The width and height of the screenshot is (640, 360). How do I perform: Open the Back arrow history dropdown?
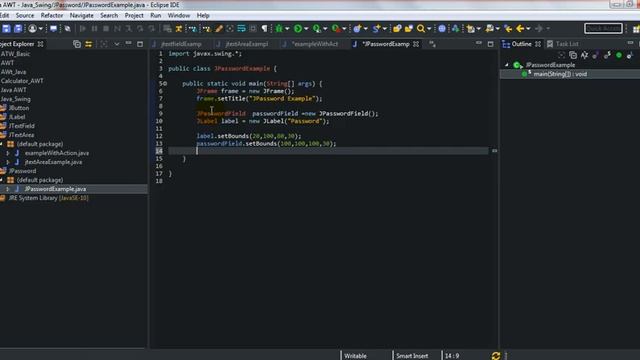(528, 29)
